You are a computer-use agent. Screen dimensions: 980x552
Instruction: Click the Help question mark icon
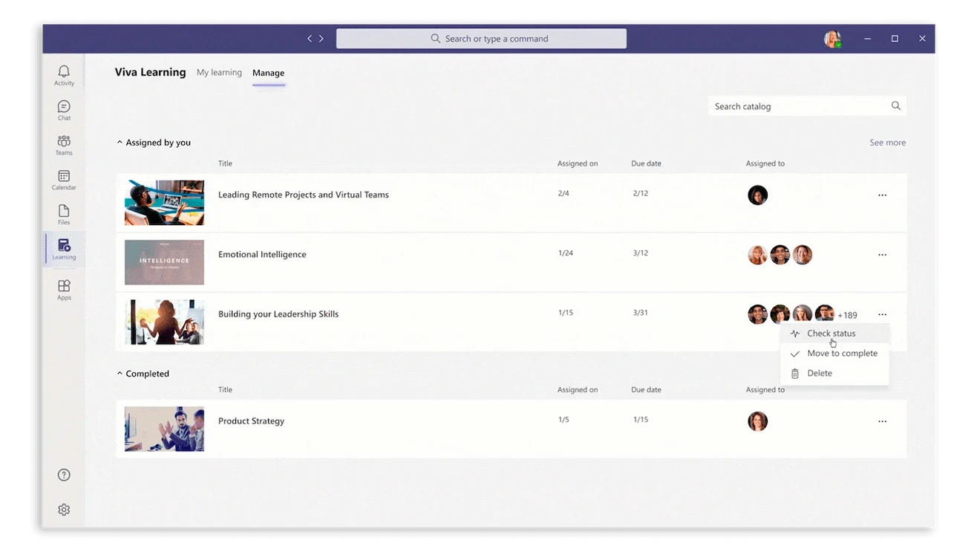pyautogui.click(x=64, y=475)
